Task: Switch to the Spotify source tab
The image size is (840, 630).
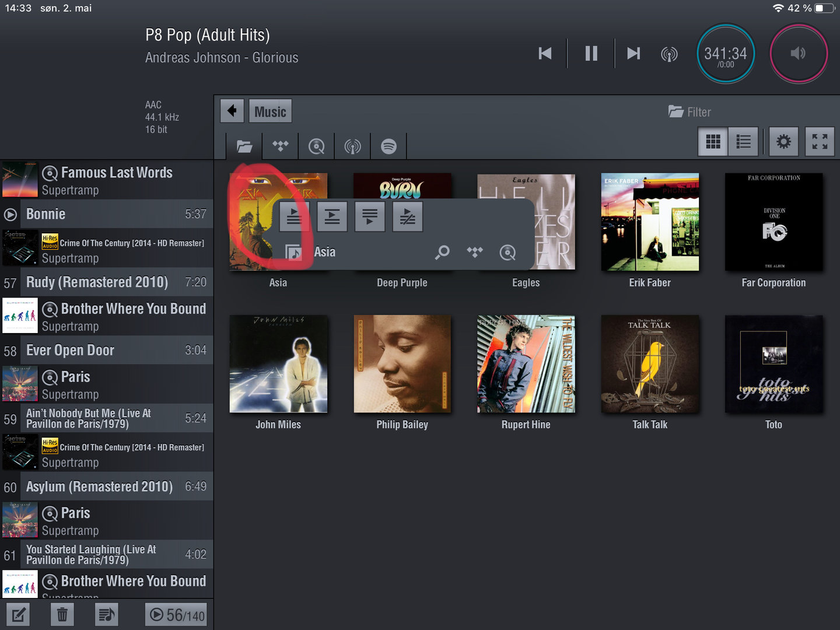Action: pyautogui.click(x=388, y=146)
